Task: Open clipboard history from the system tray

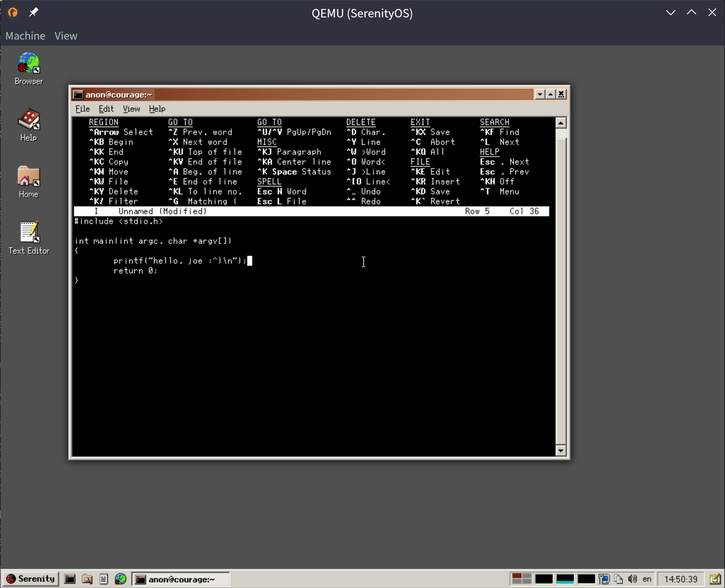Action: 619,579
